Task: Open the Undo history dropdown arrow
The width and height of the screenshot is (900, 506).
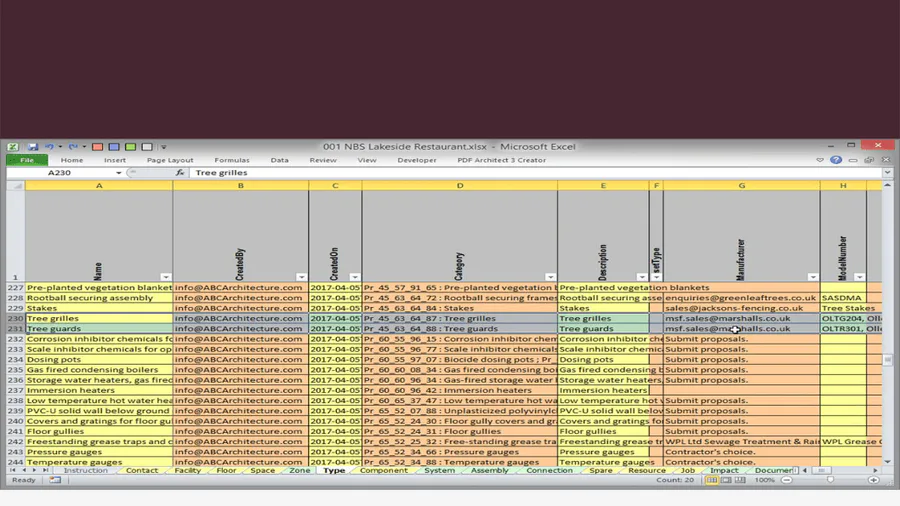Action: (60, 147)
